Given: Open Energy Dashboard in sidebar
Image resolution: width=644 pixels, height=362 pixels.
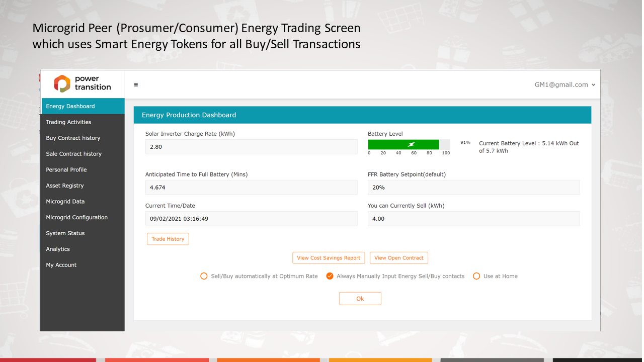Looking at the screenshot, I should coord(83,106).
